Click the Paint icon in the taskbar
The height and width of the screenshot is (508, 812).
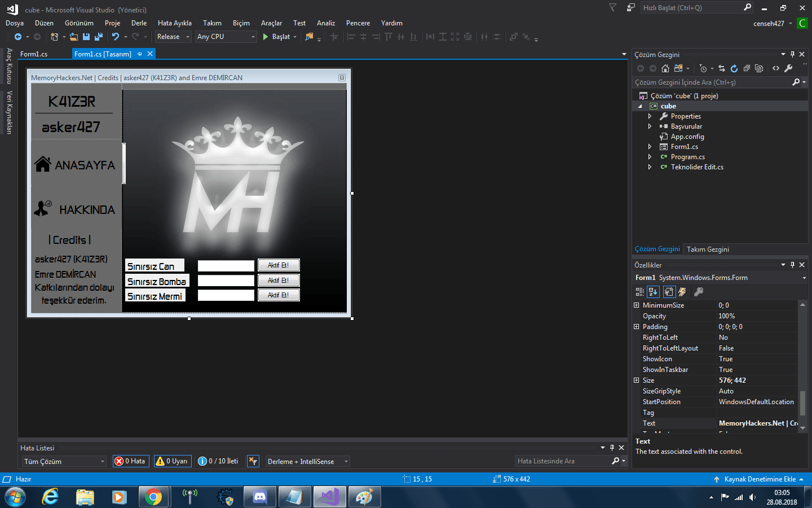[364, 497]
